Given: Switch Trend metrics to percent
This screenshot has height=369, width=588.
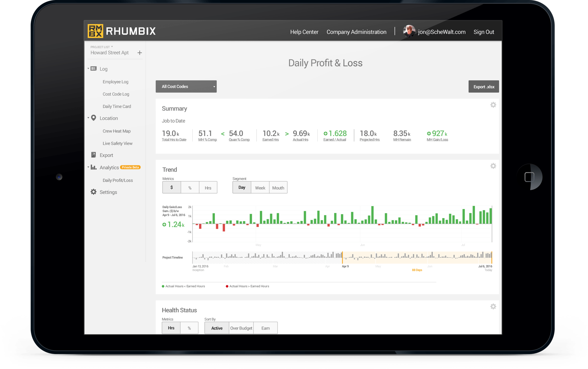Looking at the screenshot, I should tap(190, 188).
